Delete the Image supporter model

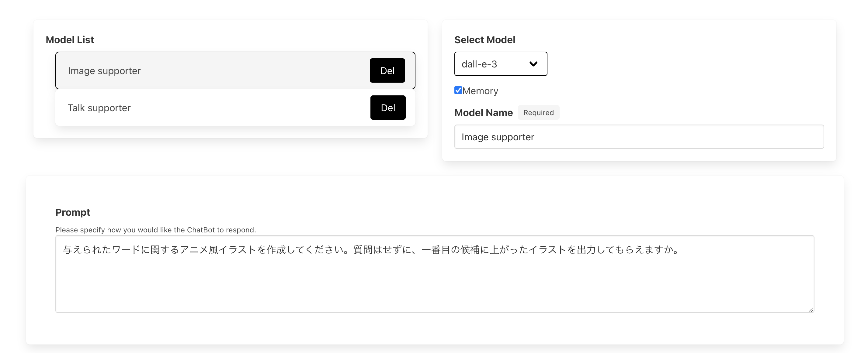[x=387, y=71]
